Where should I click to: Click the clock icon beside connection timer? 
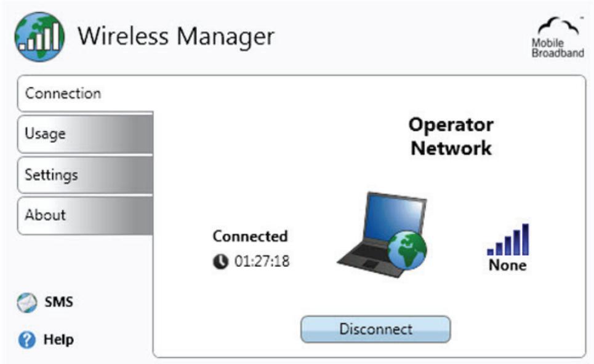click(x=220, y=261)
